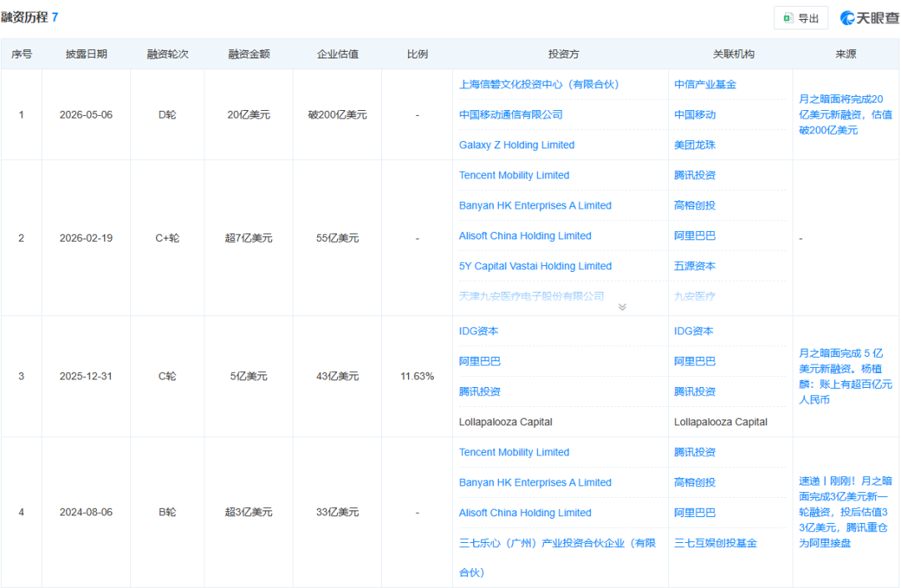Open source article 月之暗面将完成20亿美元新融资
Screen dimensions: 901x588
[x=845, y=115]
